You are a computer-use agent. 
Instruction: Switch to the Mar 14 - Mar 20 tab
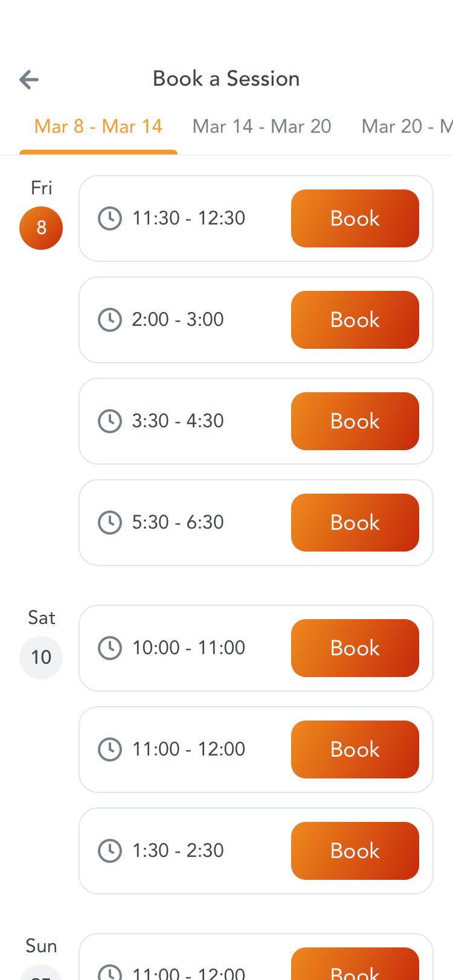click(262, 127)
